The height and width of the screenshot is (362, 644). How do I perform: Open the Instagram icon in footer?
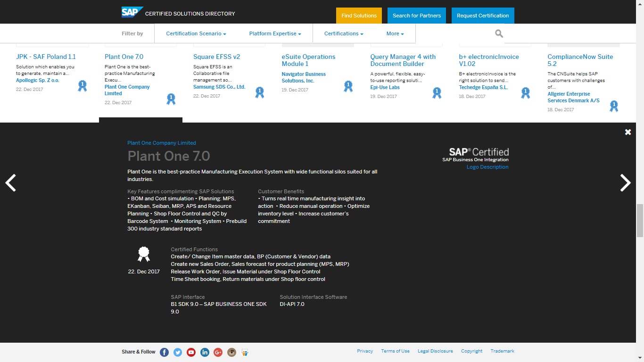click(231, 352)
